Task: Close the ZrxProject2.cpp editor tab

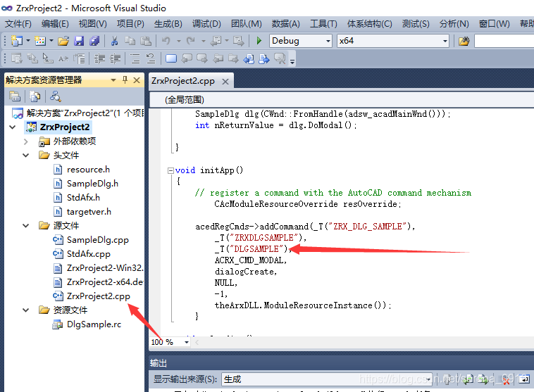Action: [225, 82]
